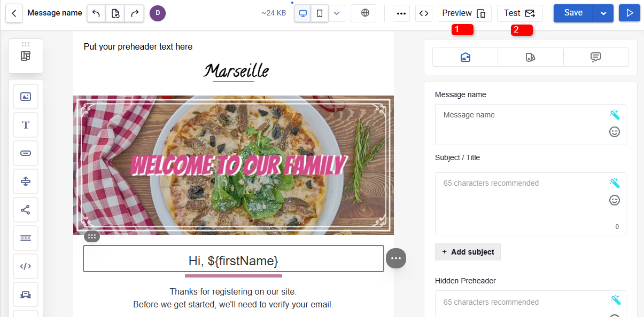
Task: Select the Button block
Action: click(x=26, y=153)
